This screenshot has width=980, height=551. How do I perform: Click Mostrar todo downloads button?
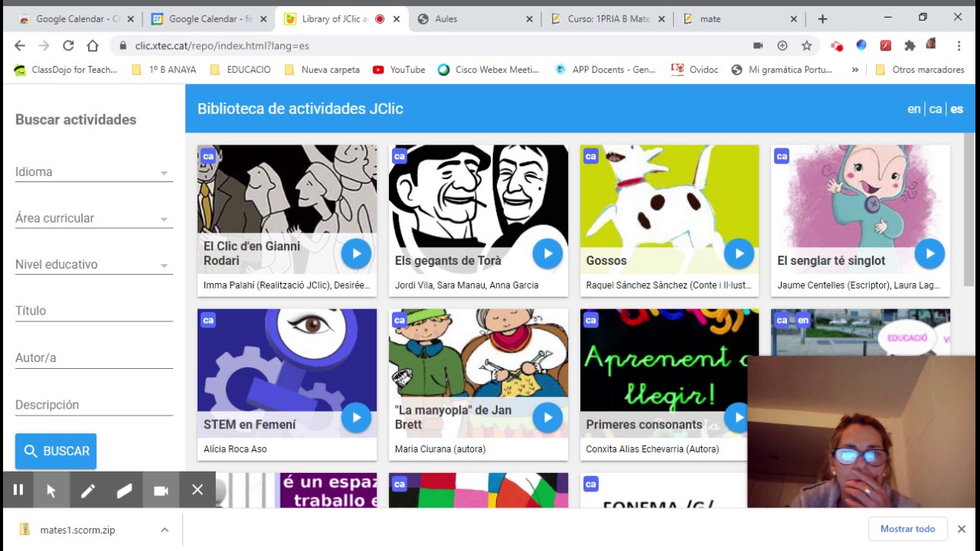[908, 529]
